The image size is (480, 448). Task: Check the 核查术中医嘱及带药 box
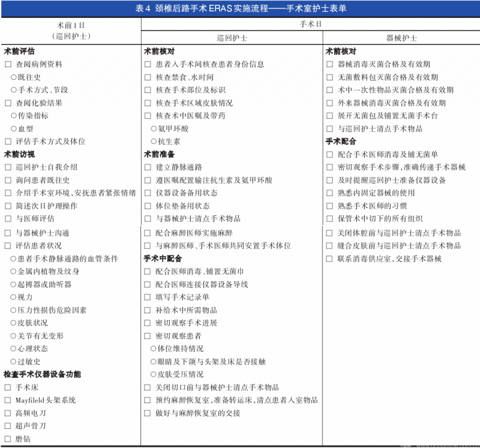148,116
